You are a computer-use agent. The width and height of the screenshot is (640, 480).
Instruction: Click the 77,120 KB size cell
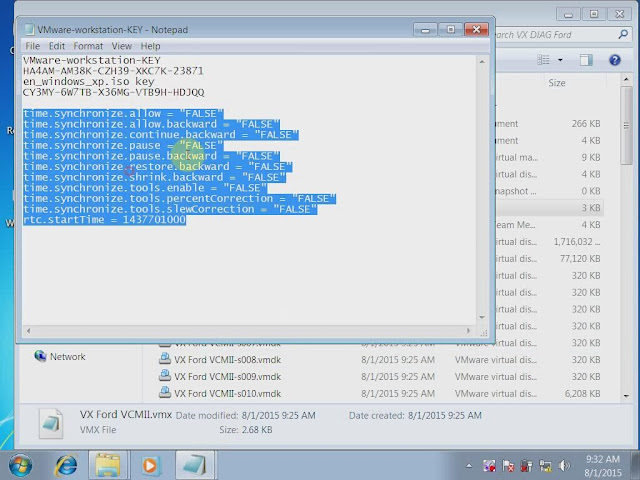coord(580,259)
